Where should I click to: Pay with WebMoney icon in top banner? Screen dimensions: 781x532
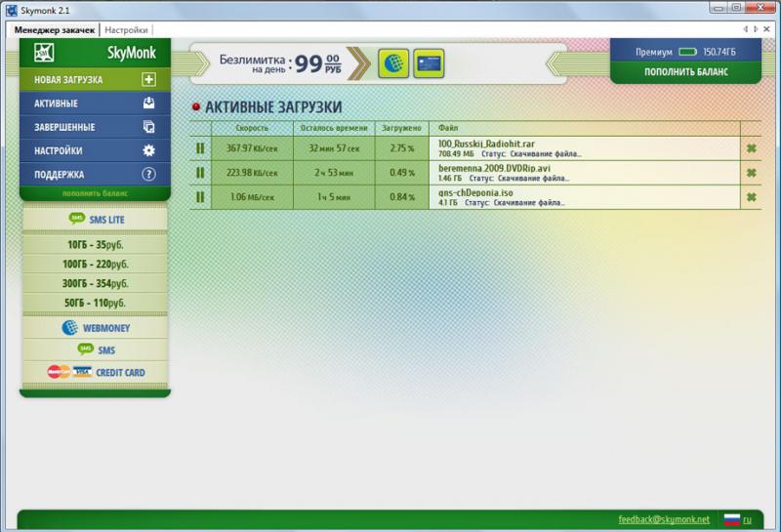click(x=393, y=63)
